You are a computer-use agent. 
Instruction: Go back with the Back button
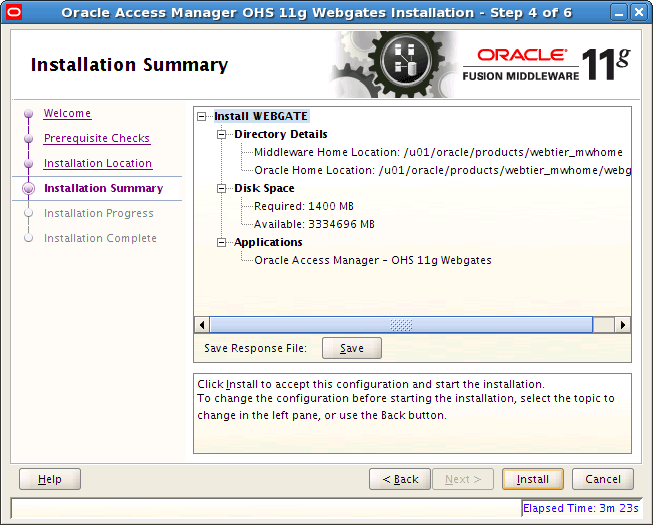[400, 479]
